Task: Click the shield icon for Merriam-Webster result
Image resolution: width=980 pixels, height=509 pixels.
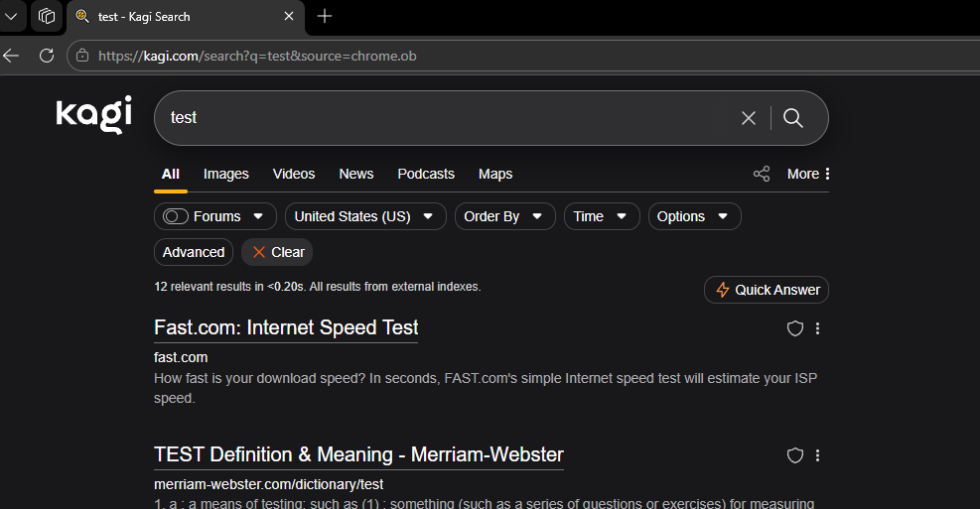Action: 795,455
